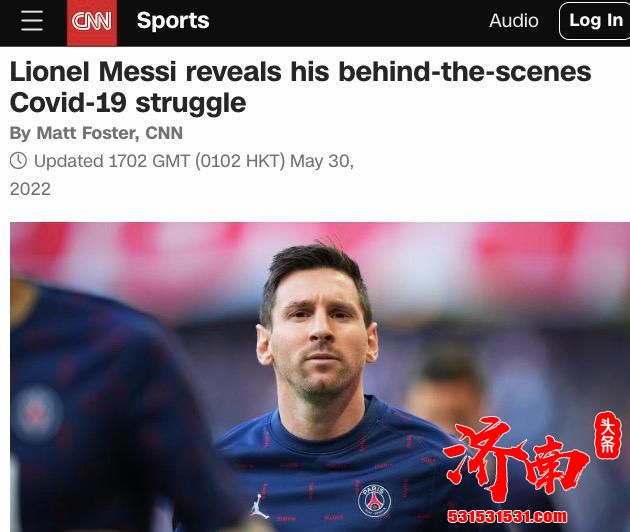Click the red CNN logo
Image resolution: width=630 pixels, height=532 pixels.
[92, 23]
